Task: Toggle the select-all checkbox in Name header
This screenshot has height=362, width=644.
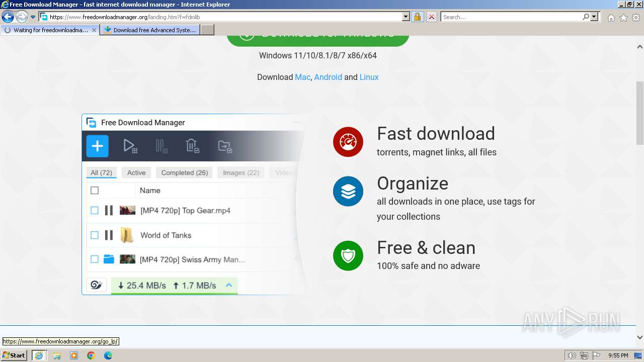Action: tap(95, 191)
